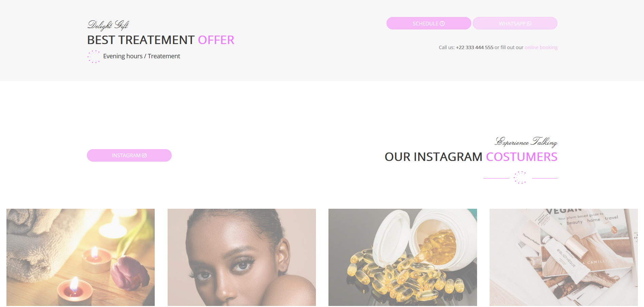Open the candles and towel spa photo
The height and width of the screenshot is (307, 644).
click(80, 258)
